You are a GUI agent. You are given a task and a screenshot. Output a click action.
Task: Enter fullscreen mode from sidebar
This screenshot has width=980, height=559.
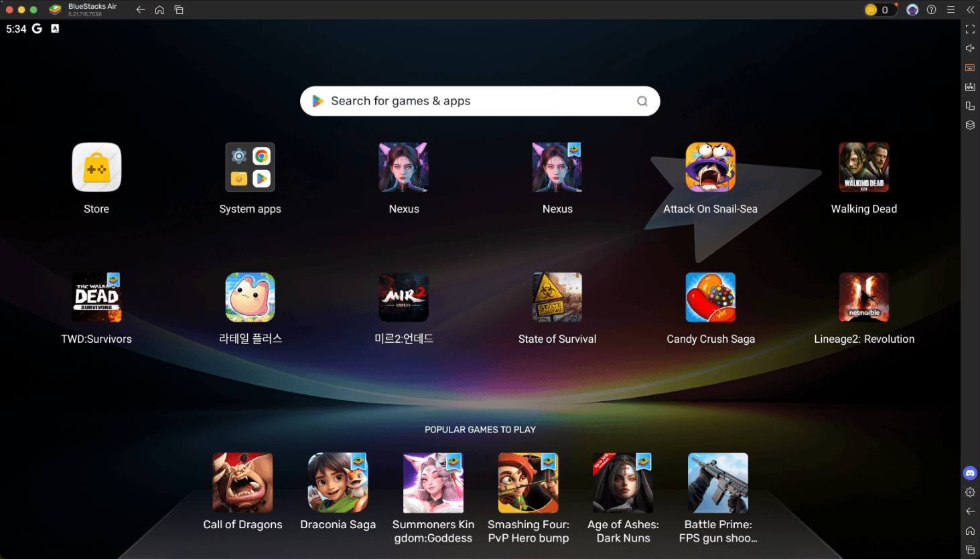pyautogui.click(x=970, y=29)
